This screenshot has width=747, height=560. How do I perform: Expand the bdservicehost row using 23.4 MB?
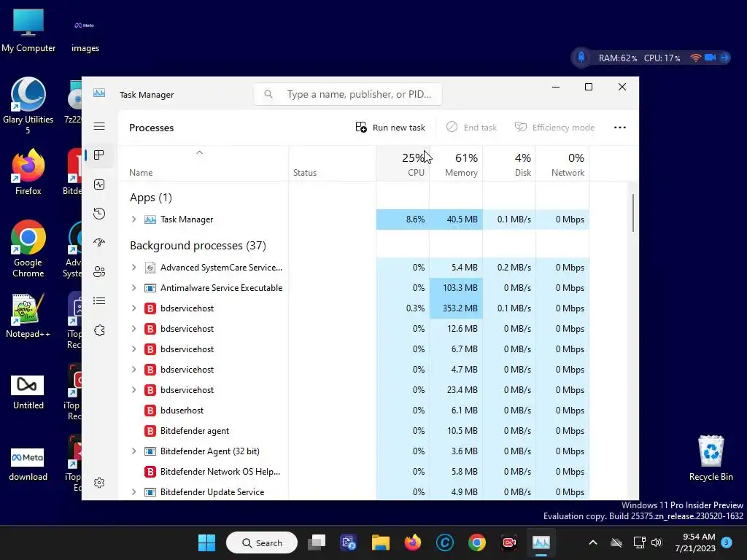(x=134, y=390)
